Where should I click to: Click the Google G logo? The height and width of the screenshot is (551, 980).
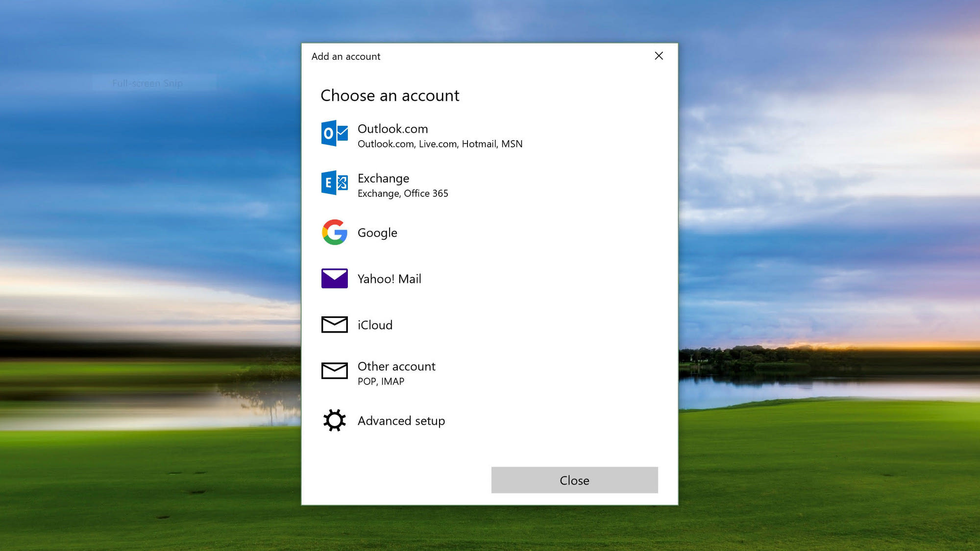click(335, 232)
